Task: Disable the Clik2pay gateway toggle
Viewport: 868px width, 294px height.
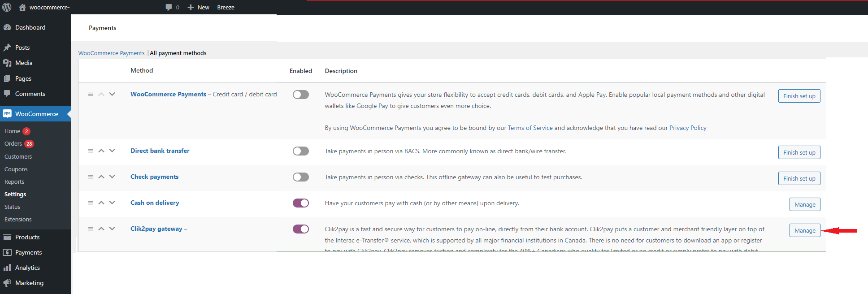Action: click(301, 229)
